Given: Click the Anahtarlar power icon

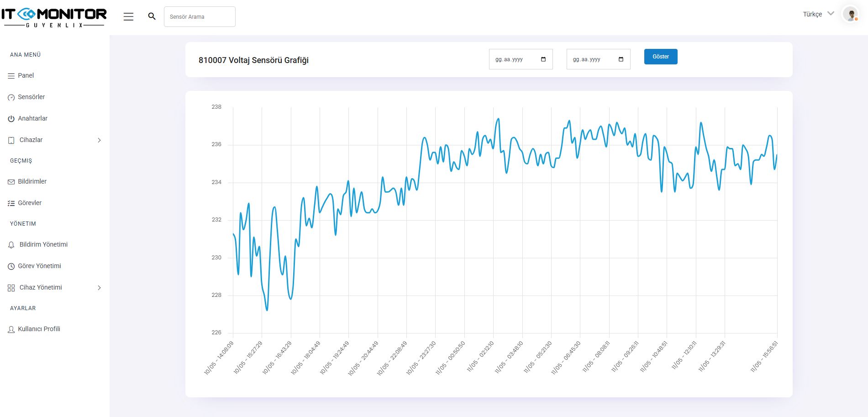Looking at the screenshot, I should click(x=11, y=119).
